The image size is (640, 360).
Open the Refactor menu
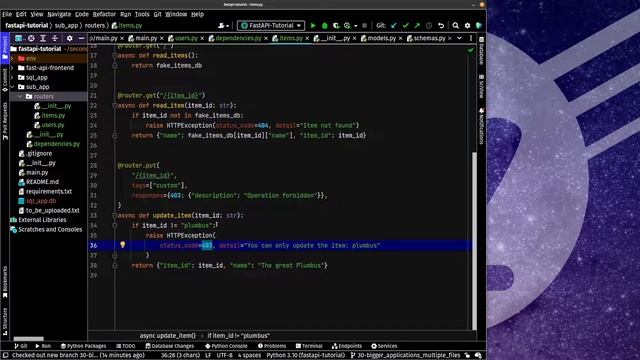pyautogui.click(x=104, y=14)
